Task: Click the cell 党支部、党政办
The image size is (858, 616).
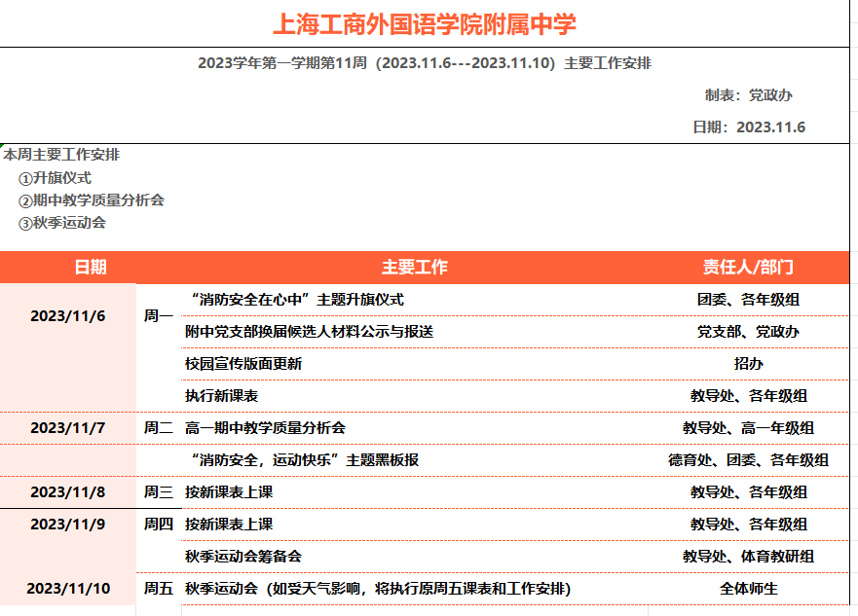Action: tap(748, 332)
